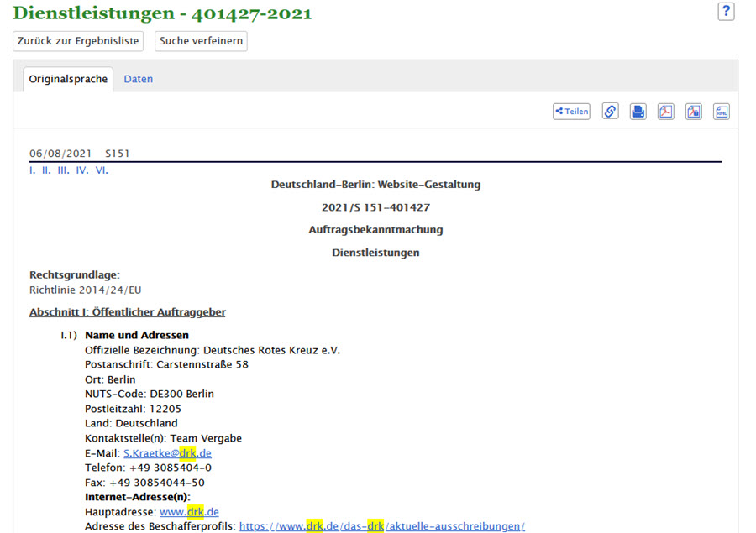The height and width of the screenshot is (533, 756).
Task: Download the notice as XML
Action: (722, 112)
